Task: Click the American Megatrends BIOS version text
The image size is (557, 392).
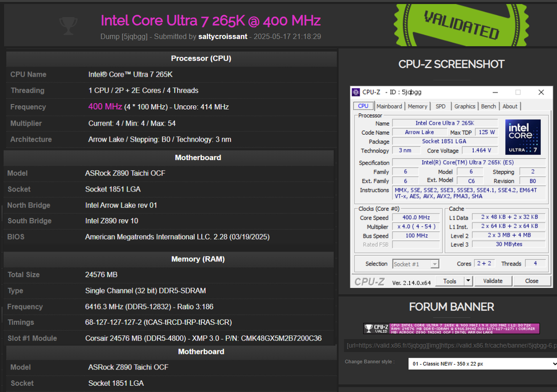Action: [x=177, y=237]
